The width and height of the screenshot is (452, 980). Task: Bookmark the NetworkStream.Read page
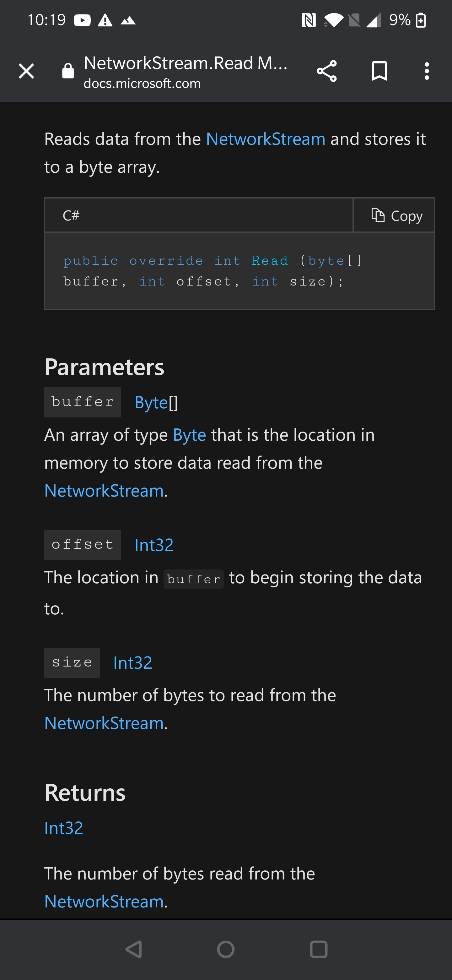(x=379, y=71)
